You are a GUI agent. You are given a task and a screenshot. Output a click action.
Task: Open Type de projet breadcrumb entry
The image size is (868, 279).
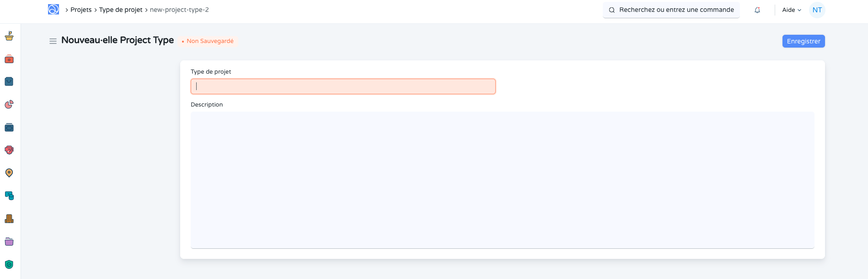click(x=121, y=9)
